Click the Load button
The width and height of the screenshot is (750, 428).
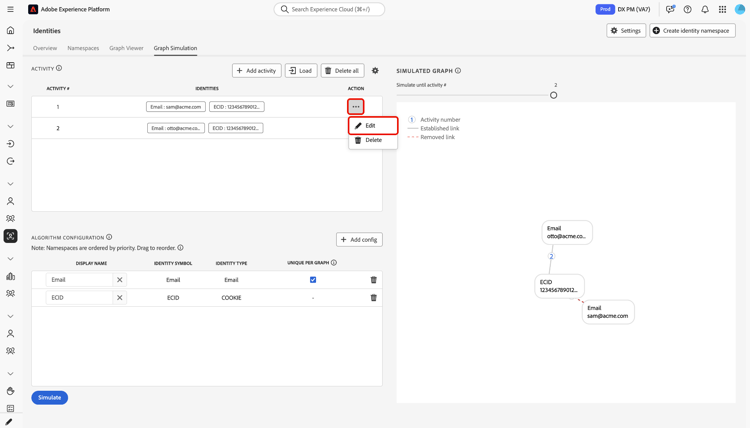coord(301,71)
